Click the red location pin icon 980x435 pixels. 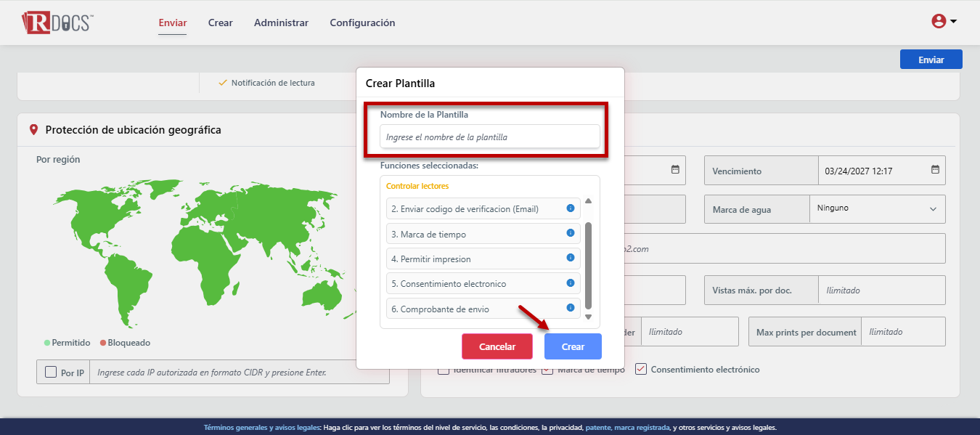tap(33, 130)
